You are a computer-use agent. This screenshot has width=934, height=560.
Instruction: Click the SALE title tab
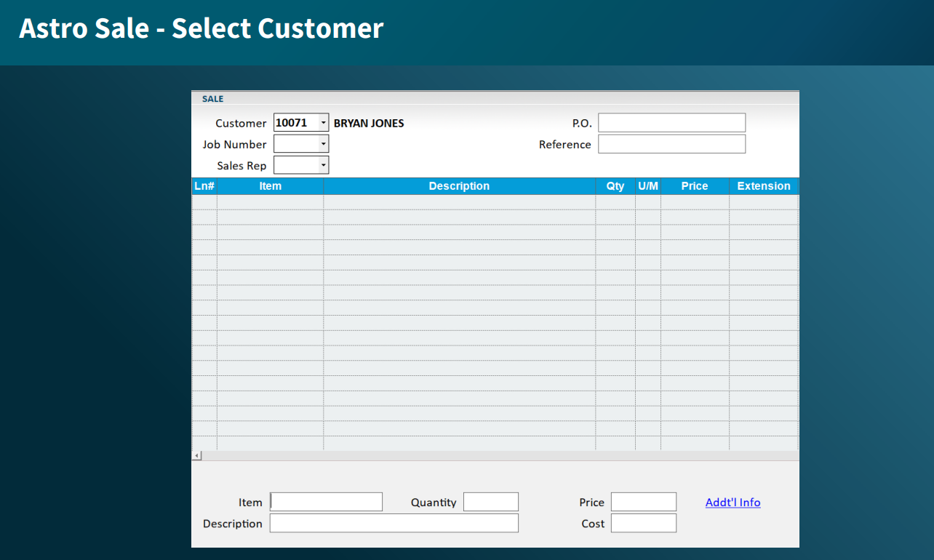click(x=213, y=99)
